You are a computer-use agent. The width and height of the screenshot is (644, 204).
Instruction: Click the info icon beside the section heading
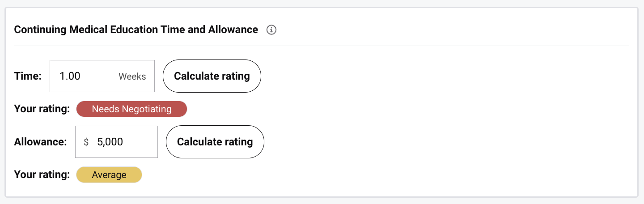click(271, 30)
